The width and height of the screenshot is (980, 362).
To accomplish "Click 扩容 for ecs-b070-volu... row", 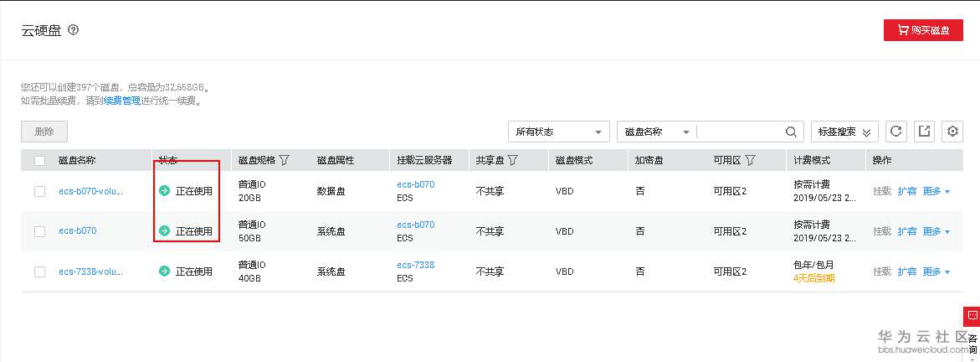I will [907, 191].
